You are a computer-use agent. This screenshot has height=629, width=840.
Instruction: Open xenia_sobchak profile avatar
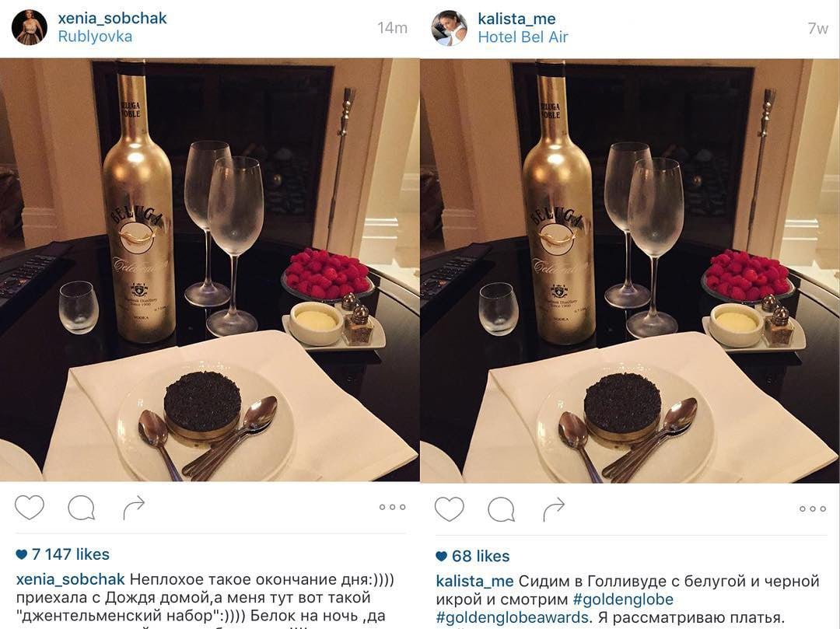pyautogui.click(x=30, y=27)
